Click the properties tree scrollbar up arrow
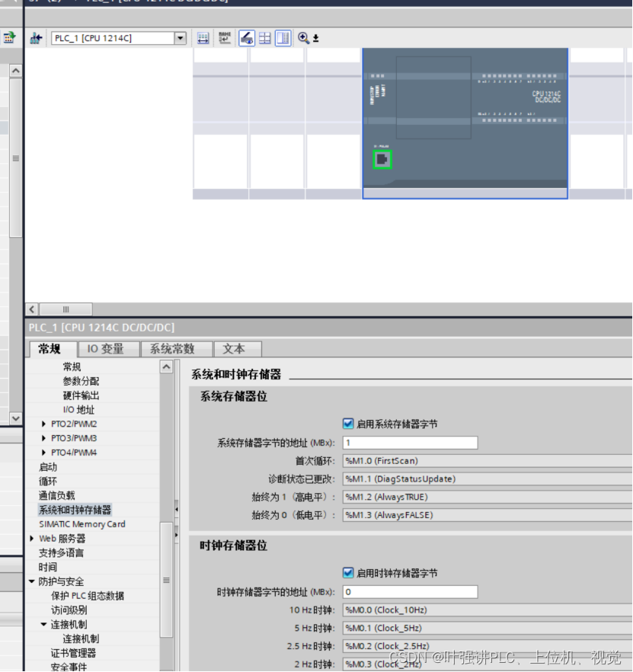 (167, 367)
